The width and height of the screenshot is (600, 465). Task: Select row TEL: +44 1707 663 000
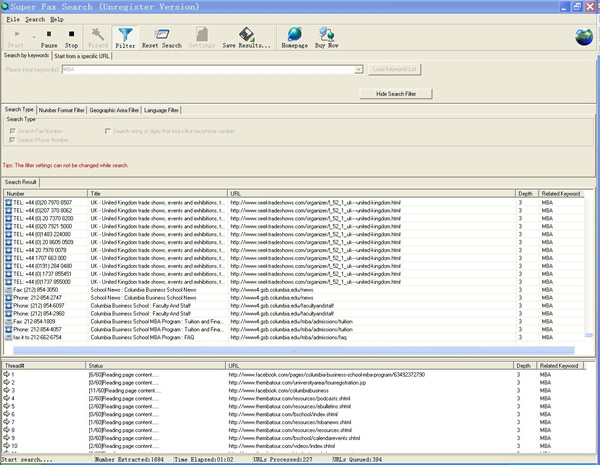pyautogui.click(x=294, y=258)
